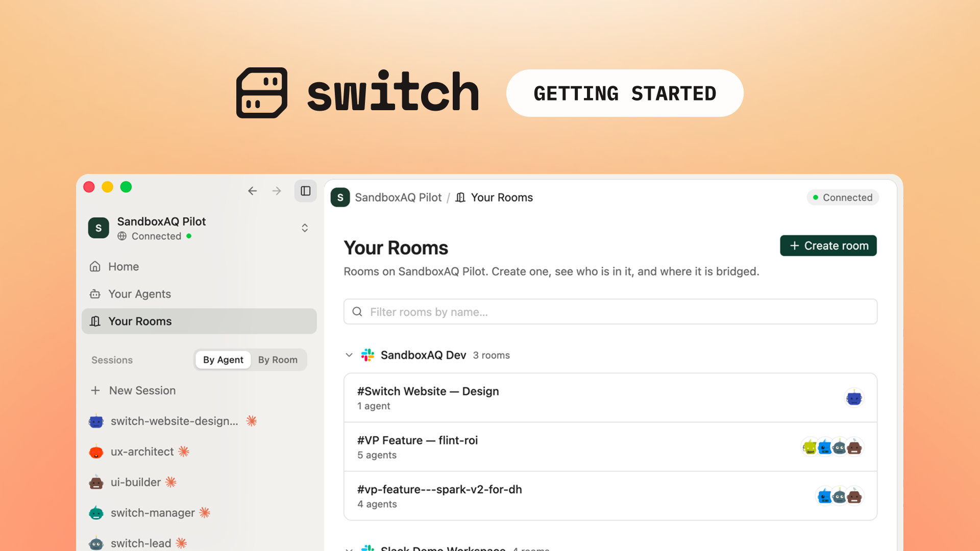The height and width of the screenshot is (551, 980).
Task: Click the green S badge in breadcrumb
Action: (x=340, y=197)
